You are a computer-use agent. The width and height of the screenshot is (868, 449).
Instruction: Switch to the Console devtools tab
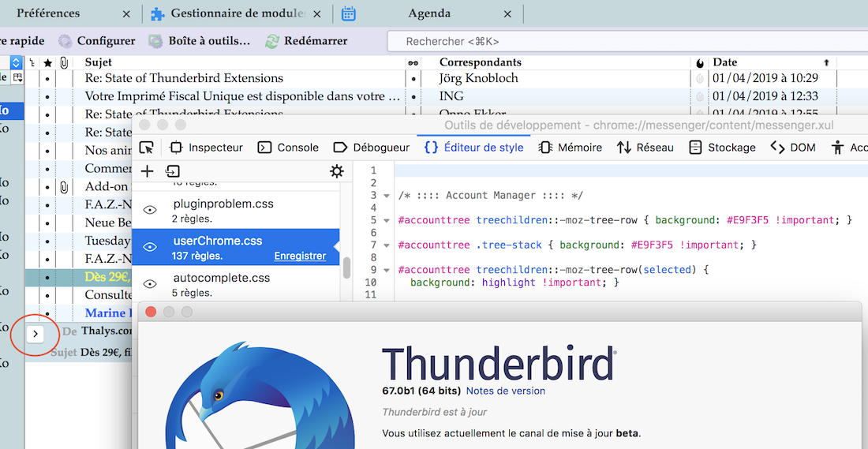click(x=289, y=148)
